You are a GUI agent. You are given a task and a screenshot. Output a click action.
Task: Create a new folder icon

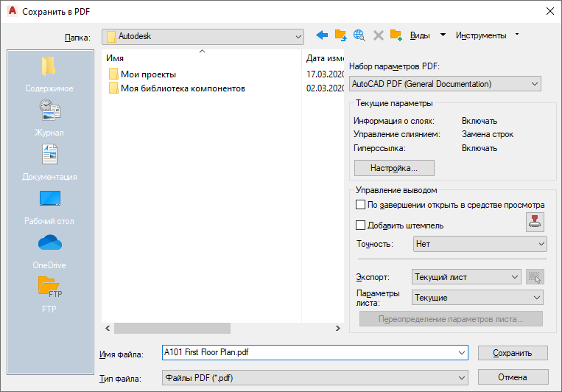(396, 35)
